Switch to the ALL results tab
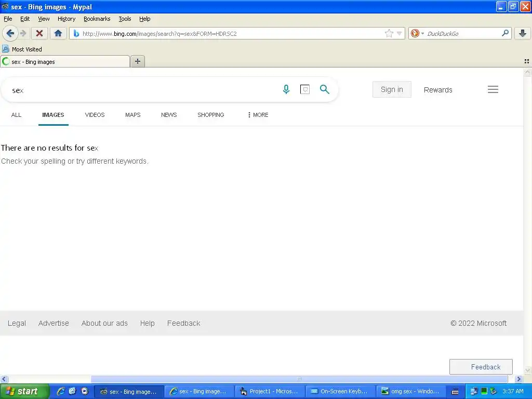Image resolution: width=532 pixels, height=399 pixels. pyautogui.click(x=16, y=115)
